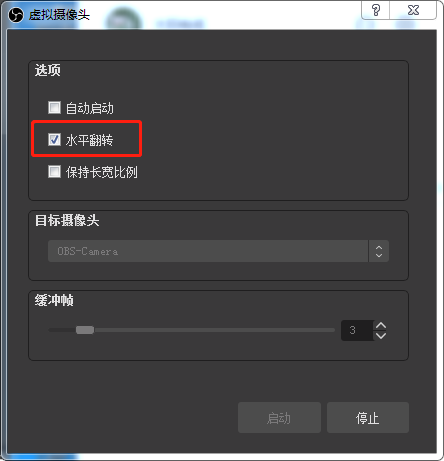Screen dimensions: 444x461
Task: Click the 自动启动 label text
Action: click(x=90, y=108)
